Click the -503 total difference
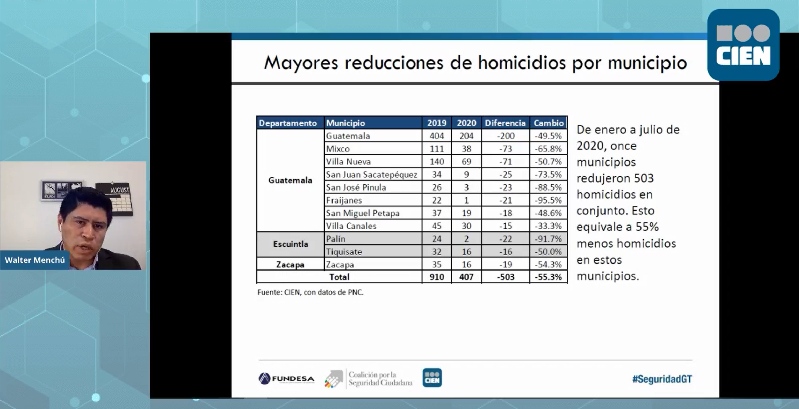Viewport: 799px width, 409px height. [505, 277]
